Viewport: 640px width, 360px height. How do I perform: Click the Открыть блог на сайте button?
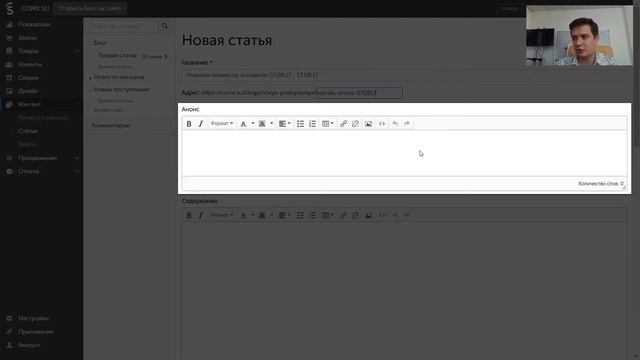coord(90,8)
